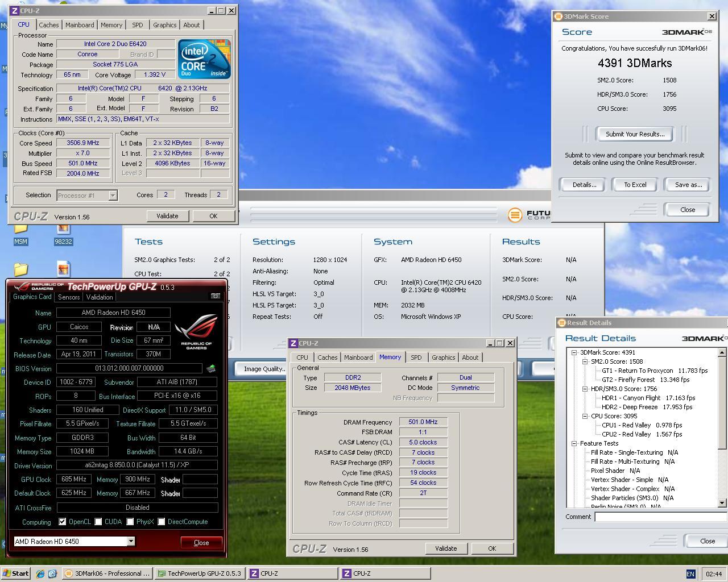Click the Save as... button
This screenshot has width=728, height=582.
[x=688, y=185]
